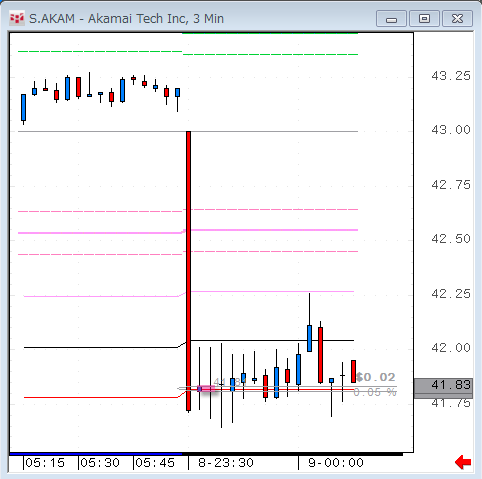The height and width of the screenshot is (479, 482).
Task: Click the red arrow icon at bottom right
Action: 463,462
